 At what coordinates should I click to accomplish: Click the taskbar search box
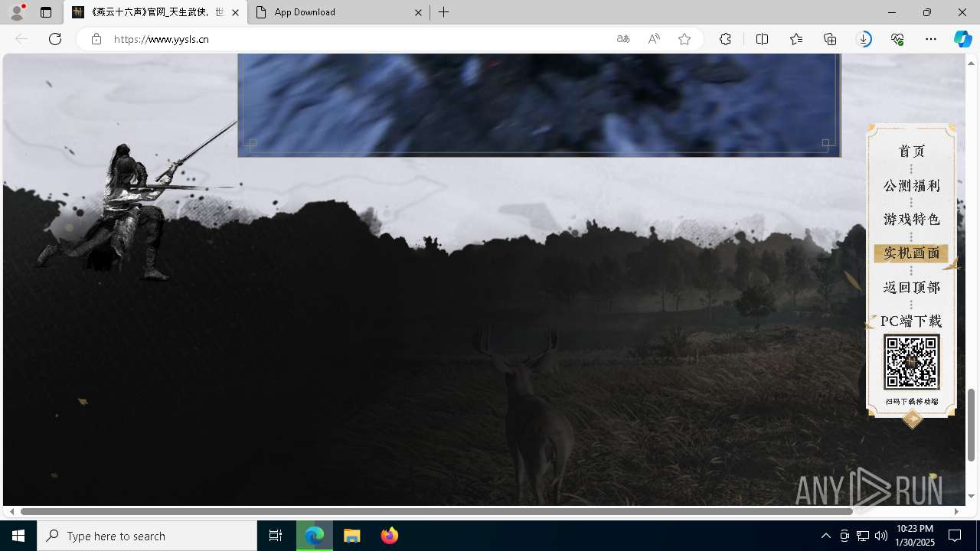click(147, 536)
